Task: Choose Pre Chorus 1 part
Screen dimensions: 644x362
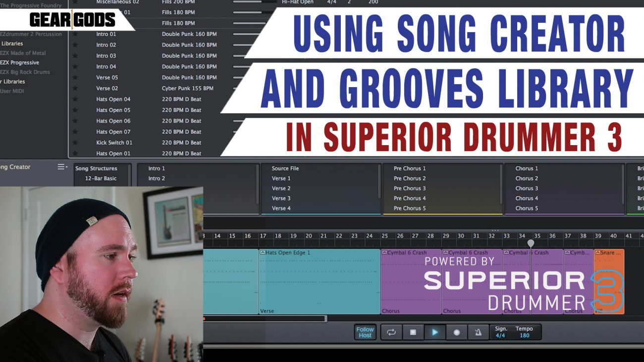Action: (x=410, y=168)
